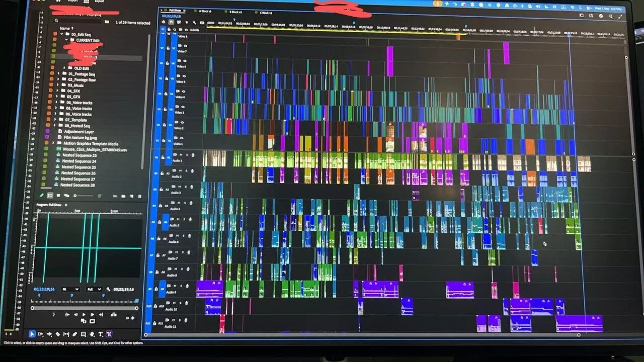Click the new bin folder icon in Project panel
The width and height of the screenshot is (644, 362).
pos(123,196)
